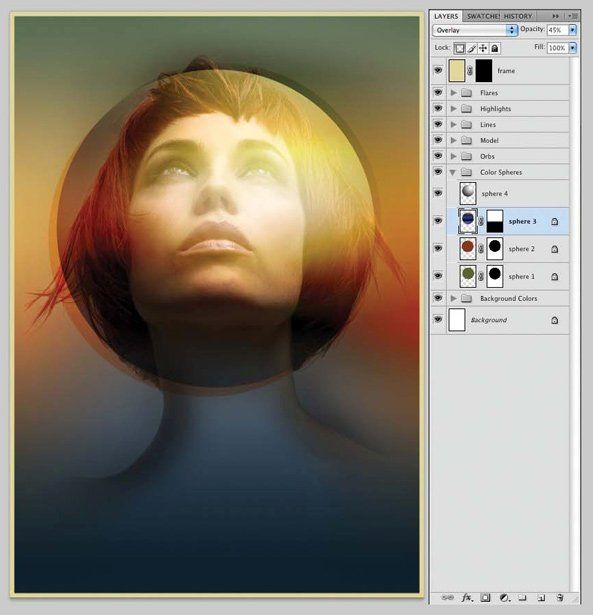This screenshot has width=593, height=615.
Task: Select sphere 3 layer mask thumbnail
Action: click(x=495, y=222)
